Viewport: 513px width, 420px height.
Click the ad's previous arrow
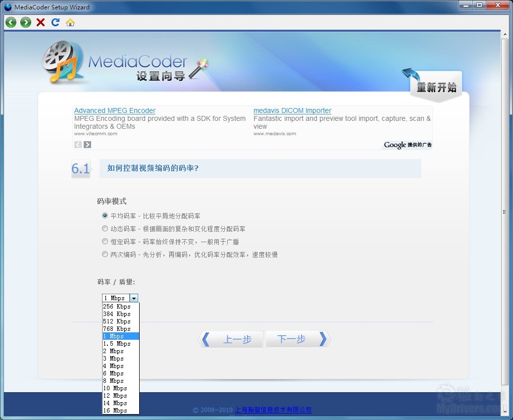click(x=78, y=145)
